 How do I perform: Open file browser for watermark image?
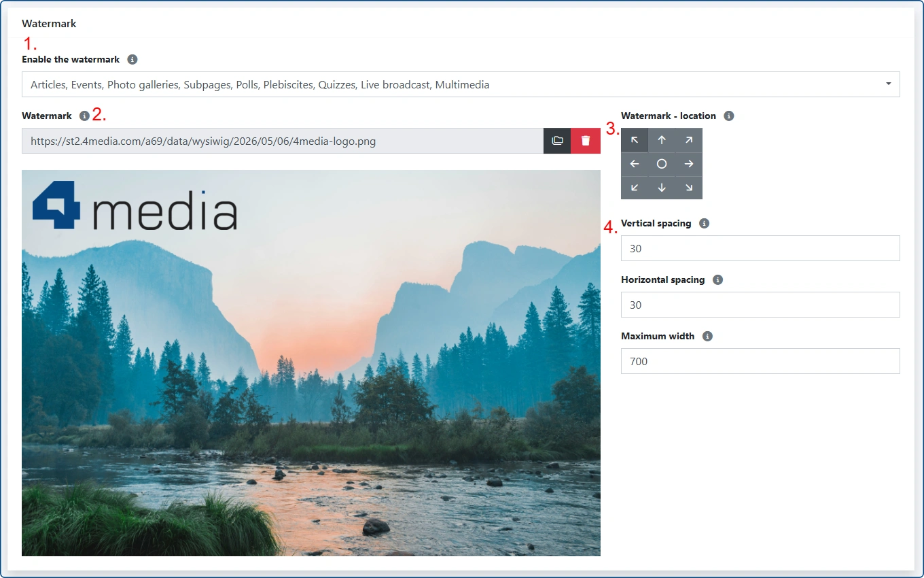pos(557,141)
